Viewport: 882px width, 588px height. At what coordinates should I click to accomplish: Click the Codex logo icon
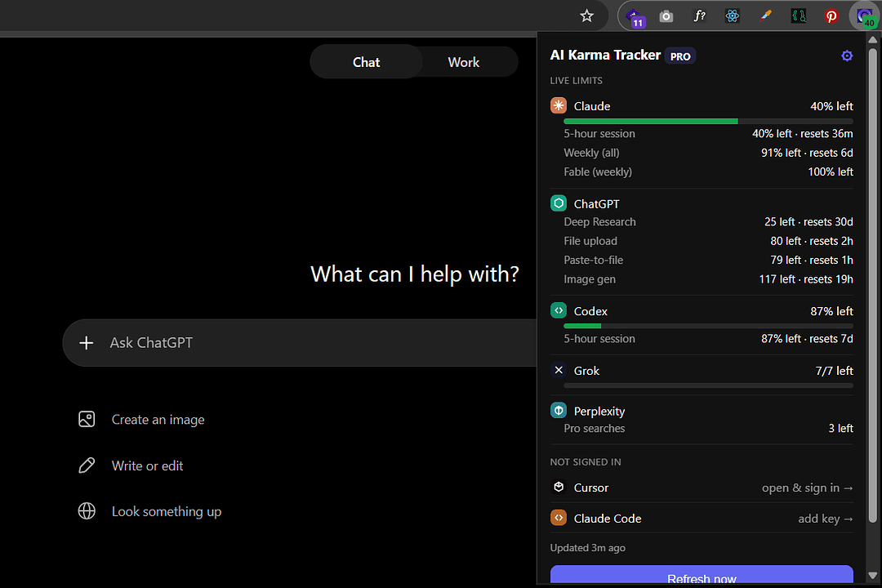[x=559, y=310]
